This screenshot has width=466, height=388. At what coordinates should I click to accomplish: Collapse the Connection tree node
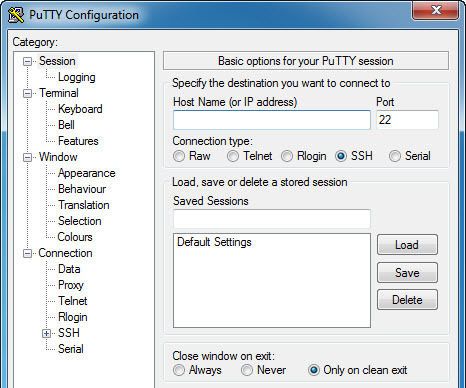(27, 254)
